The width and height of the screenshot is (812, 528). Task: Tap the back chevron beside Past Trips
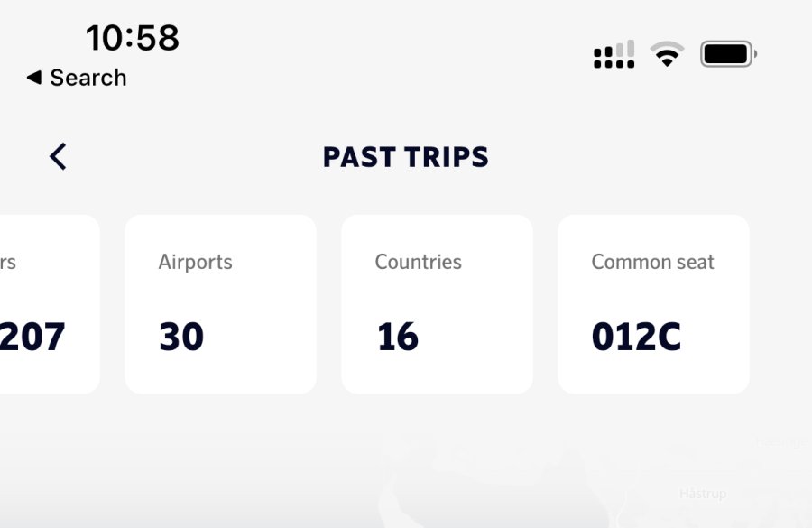(x=58, y=157)
